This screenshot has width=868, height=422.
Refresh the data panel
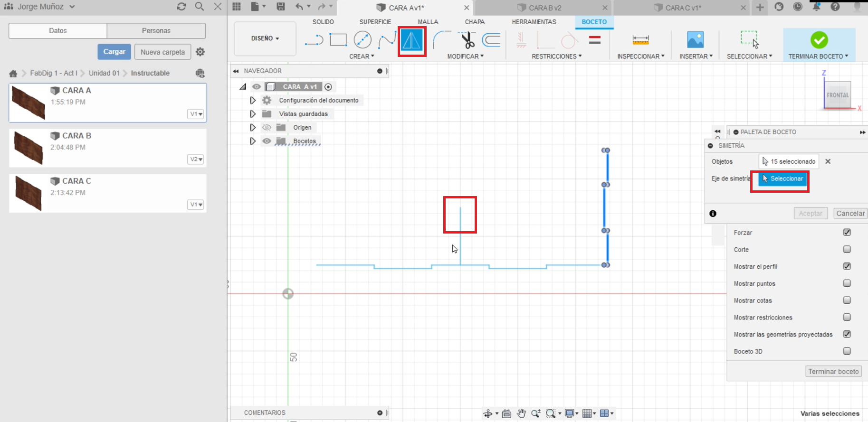coord(181,7)
